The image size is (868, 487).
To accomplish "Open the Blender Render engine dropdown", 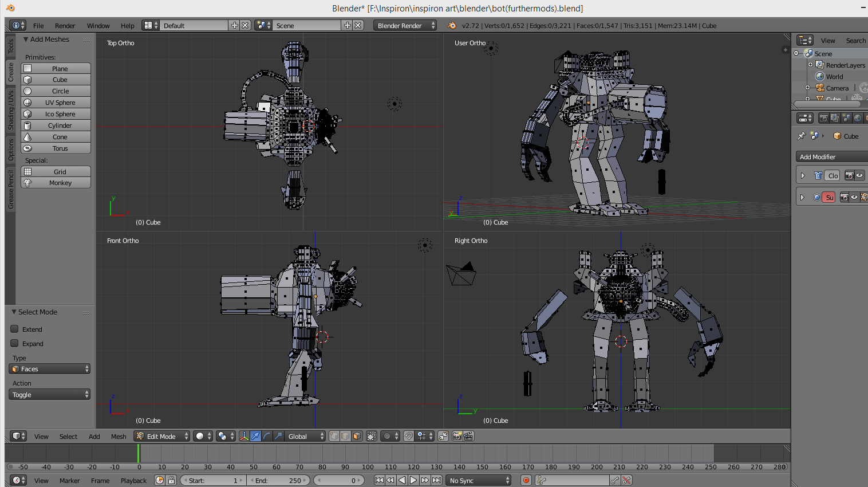I will point(405,26).
